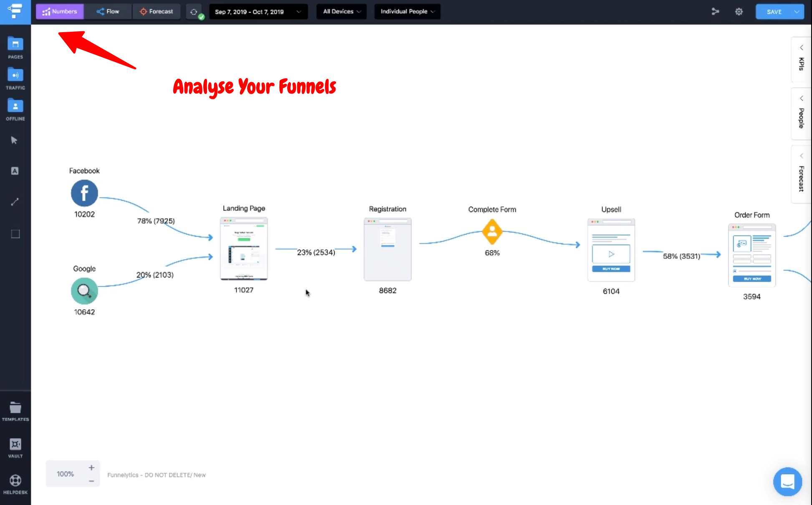Screen dimensions: 812x505
Task: Open the date range dropdown
Action: [x=258, y=12]
